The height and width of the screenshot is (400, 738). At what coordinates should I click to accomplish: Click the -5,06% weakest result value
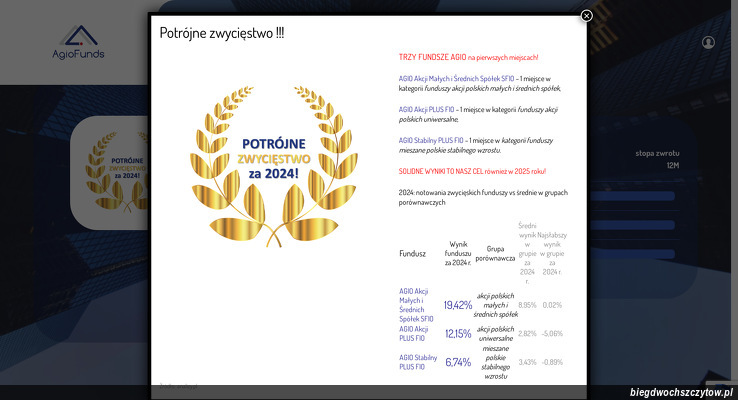pyautogui.click(x=552, y=334)
